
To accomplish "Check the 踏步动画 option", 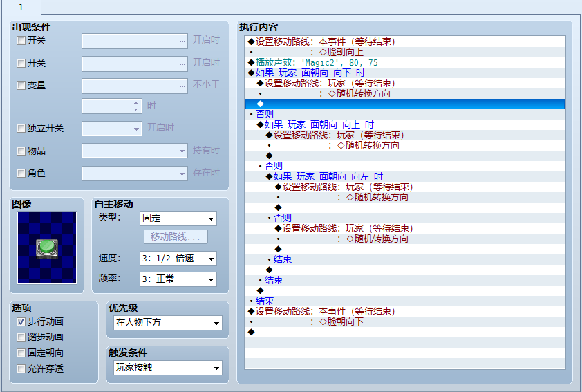I will click(x=21, y=337).
